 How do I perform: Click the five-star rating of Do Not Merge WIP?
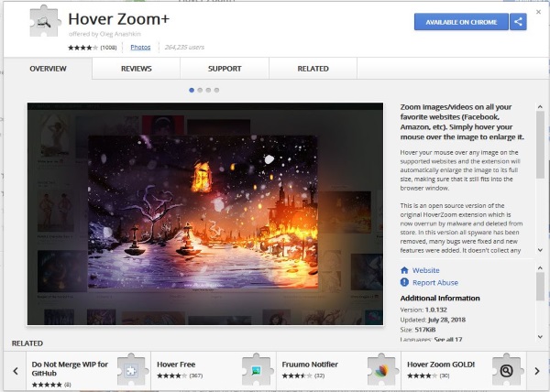click(47, 385)
